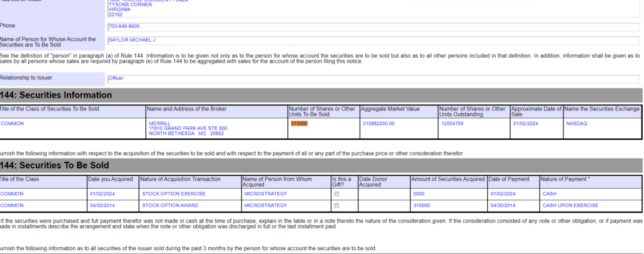Click COMMON in the 04/30/2014 acquisition row
The image size is (644, 254).
(x=12, y=205)
